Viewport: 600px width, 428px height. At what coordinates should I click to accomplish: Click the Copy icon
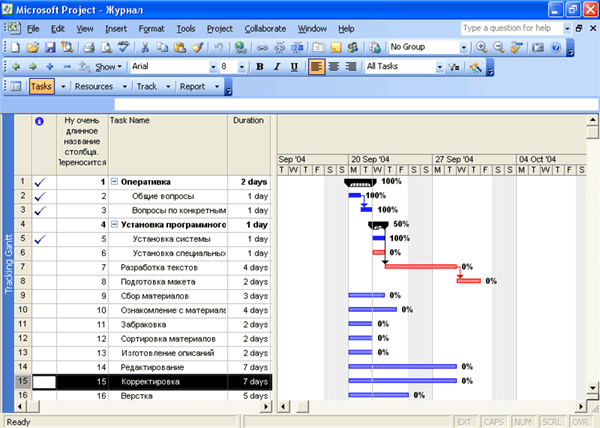click(162, 47)
